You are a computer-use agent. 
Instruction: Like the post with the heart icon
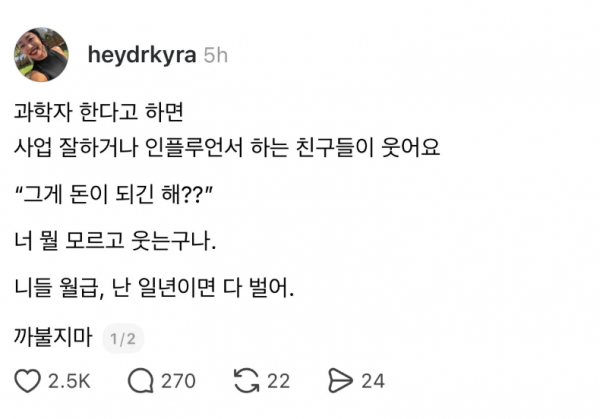28,381
